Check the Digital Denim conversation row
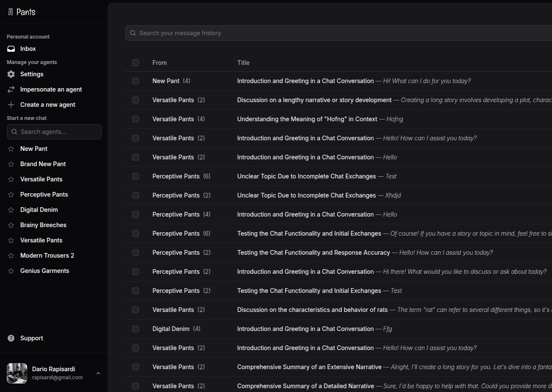This screenshot has width=552, height=392. [x=136, y=329]
